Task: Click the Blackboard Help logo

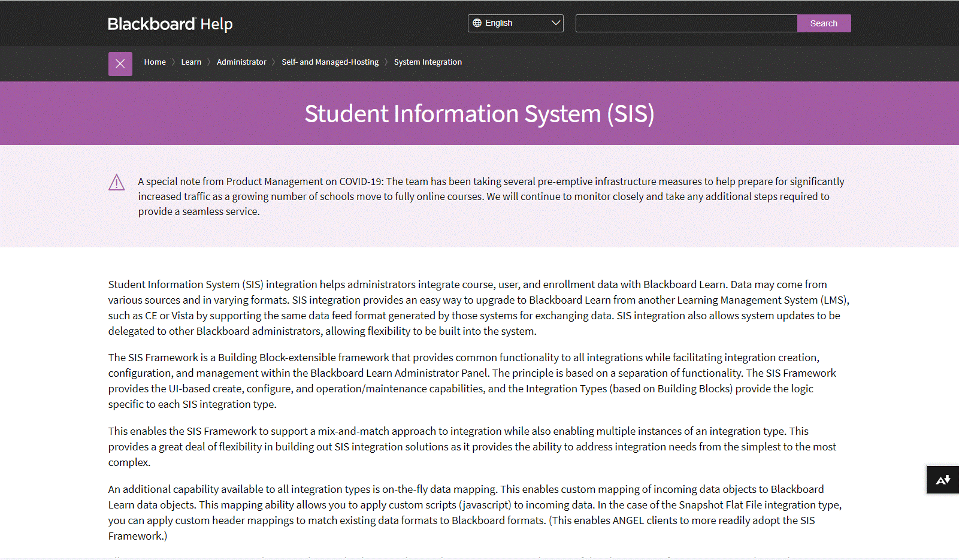Action: coord(170,24)
